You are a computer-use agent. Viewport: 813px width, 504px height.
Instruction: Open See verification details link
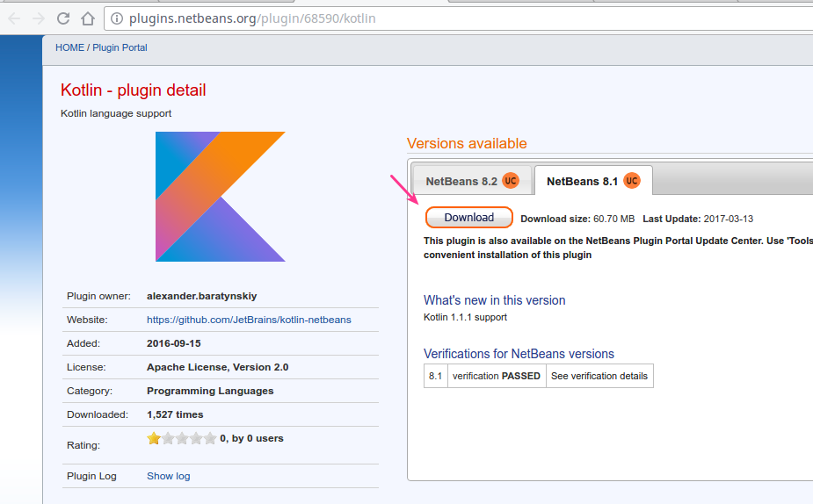tap(599, 376)
